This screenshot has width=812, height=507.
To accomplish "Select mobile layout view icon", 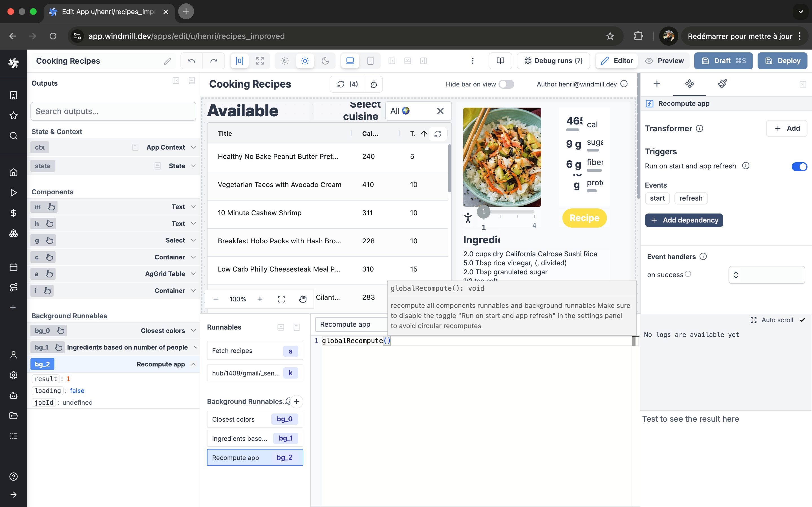I will tap(370, 61).
